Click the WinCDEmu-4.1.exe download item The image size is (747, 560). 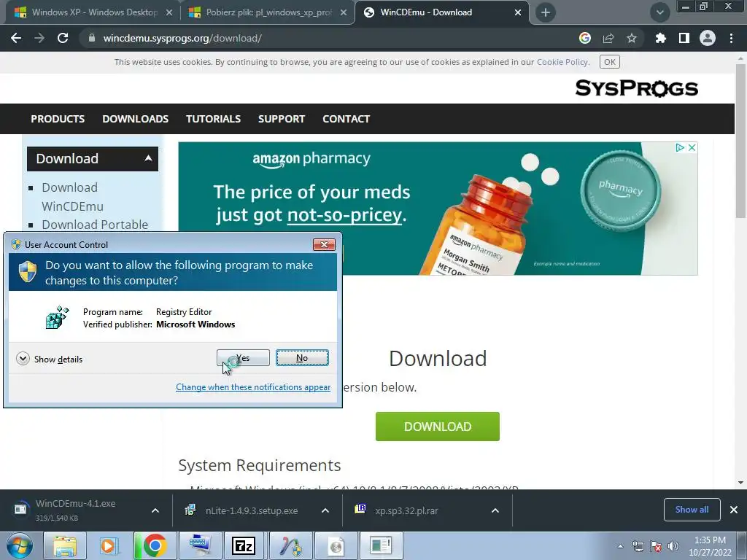76,510
